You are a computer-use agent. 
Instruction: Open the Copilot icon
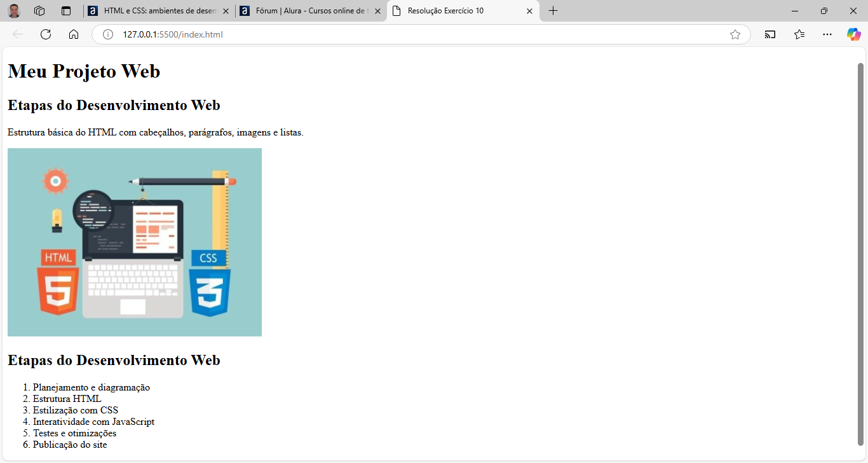[x=854, y=34]
